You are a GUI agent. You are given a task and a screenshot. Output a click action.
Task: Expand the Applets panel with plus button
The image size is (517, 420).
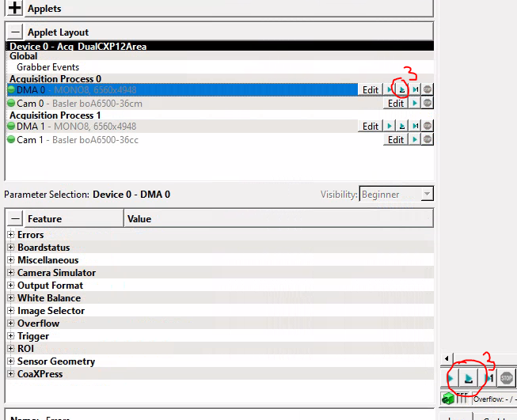[15, 9]
